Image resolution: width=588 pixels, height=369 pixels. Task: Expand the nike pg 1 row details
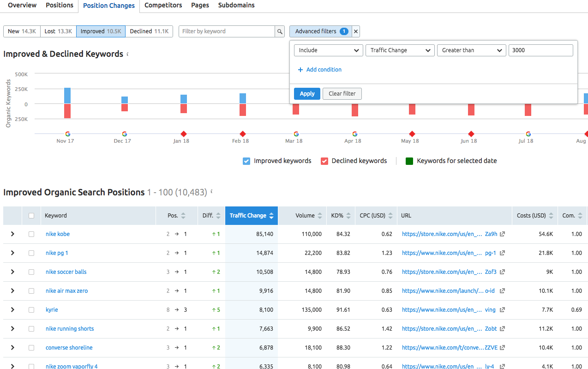pos(12,253)
